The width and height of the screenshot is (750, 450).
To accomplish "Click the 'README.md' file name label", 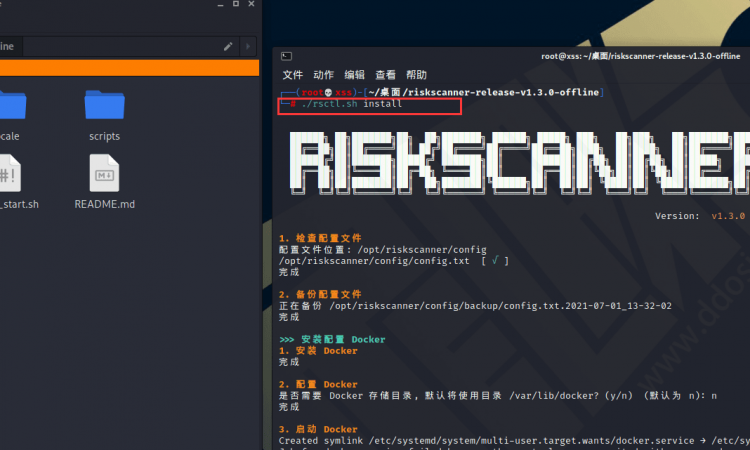I will tap(104, 204).
